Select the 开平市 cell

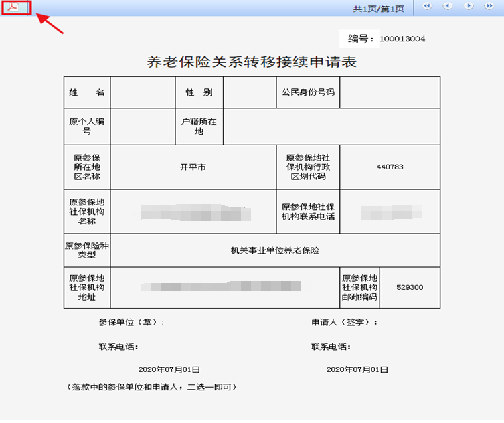pos(193,167)
